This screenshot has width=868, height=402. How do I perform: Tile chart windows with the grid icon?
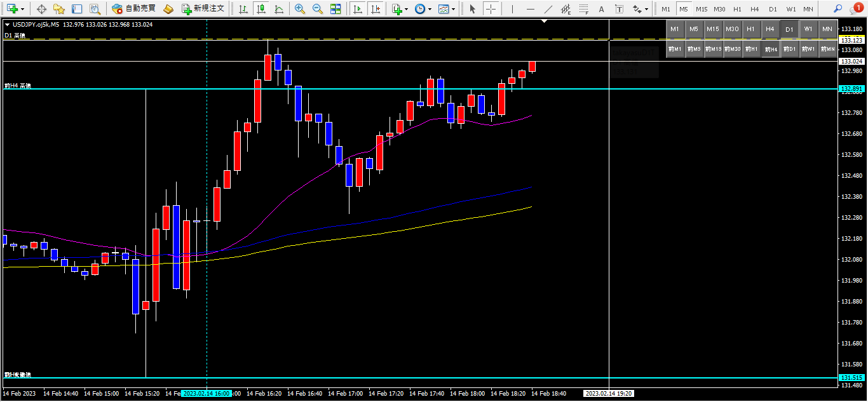click(336, 9)
